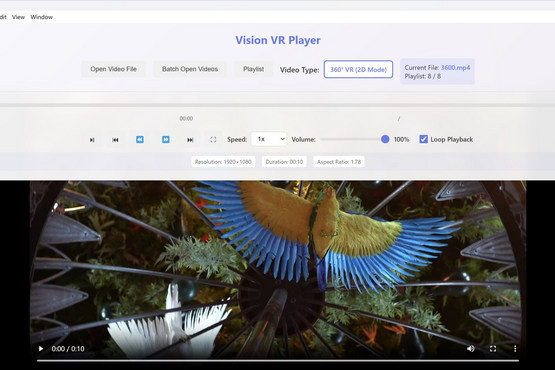Open the View menu
The image size is (555, 370).
point(18,17)
